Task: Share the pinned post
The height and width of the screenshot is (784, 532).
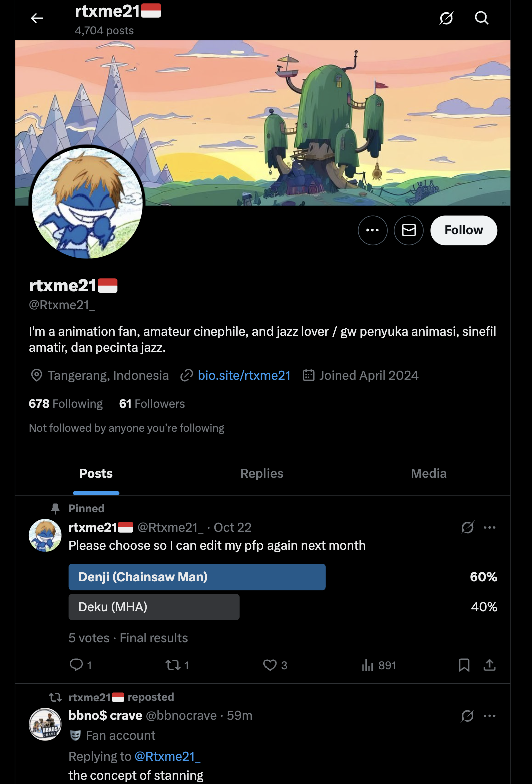Action: point(490,665)
